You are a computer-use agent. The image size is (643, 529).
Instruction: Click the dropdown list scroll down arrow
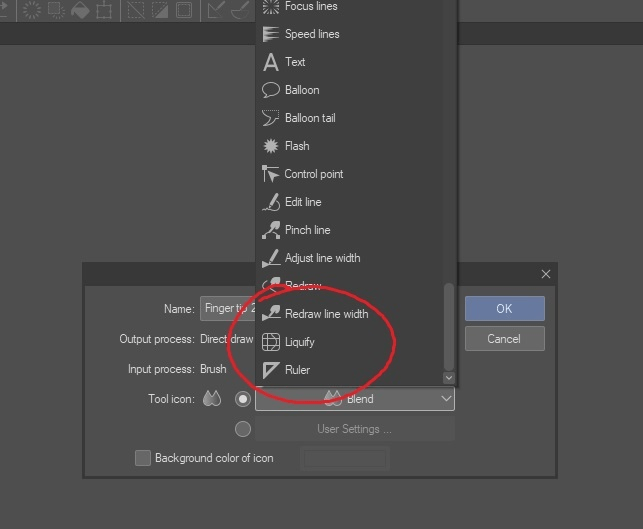[449, 378]
